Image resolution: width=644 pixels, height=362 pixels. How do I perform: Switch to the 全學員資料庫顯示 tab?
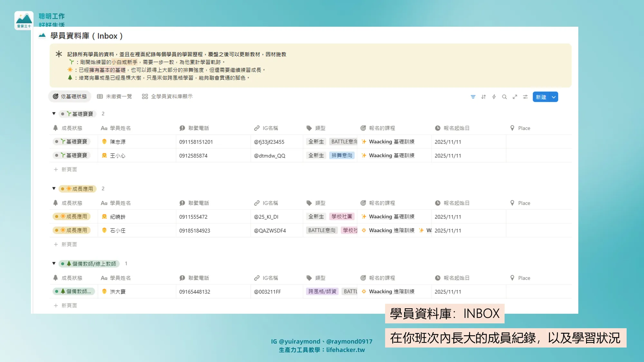pyautogui.click(x=167, y=97)
